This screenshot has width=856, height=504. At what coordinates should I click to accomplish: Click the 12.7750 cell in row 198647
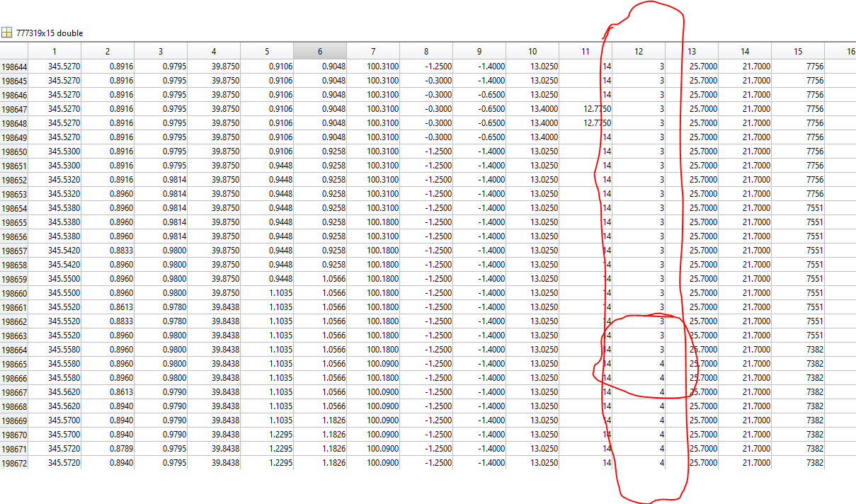(596, 109)
